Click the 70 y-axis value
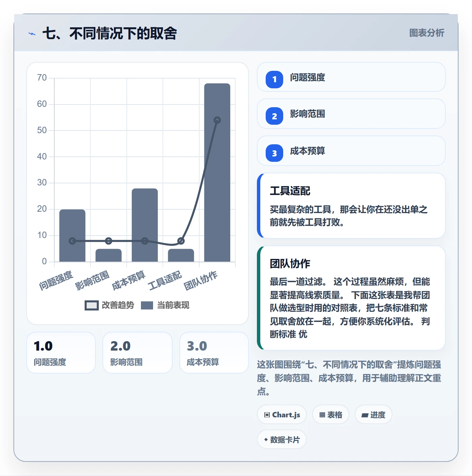 tap(42, 78)
